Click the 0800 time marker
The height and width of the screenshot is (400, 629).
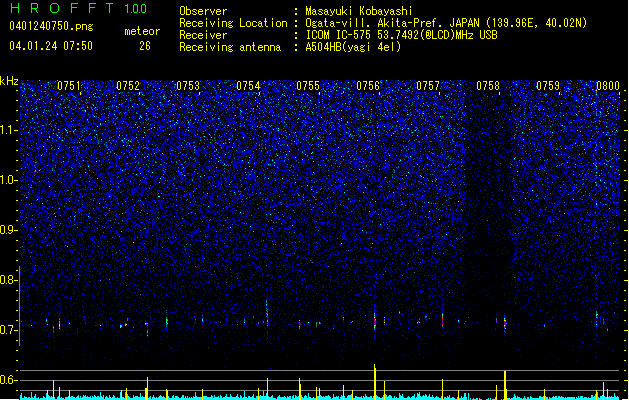pos(608,85)
